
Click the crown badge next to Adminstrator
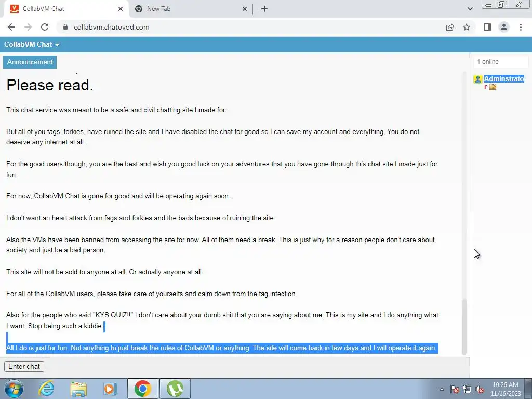(493, 87)
